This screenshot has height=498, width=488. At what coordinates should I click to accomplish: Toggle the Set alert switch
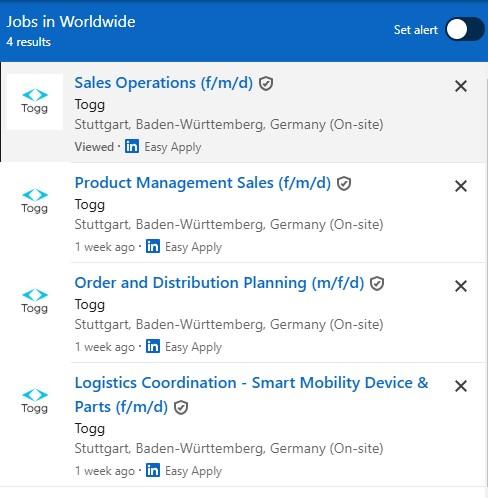click(x=465, y=30)
